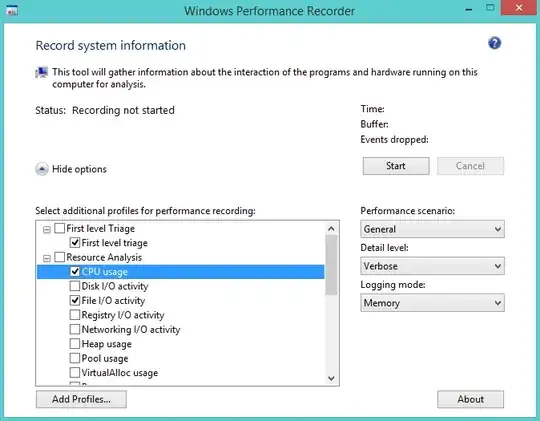The height and width of the screenshot is (421, 540).
Task: Uncheck the First level triage child checkbox
Action: (75, 243)
